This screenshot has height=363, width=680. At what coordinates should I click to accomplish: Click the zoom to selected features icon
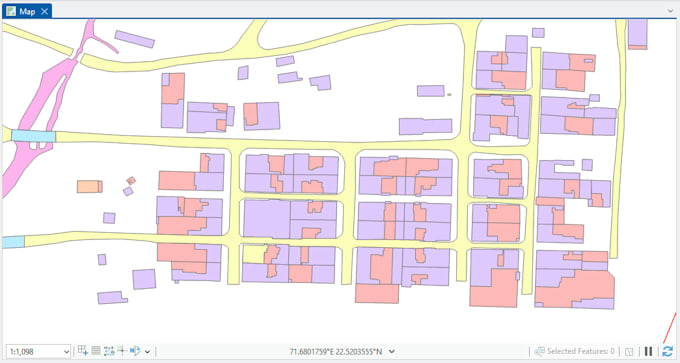pos(539,351)
